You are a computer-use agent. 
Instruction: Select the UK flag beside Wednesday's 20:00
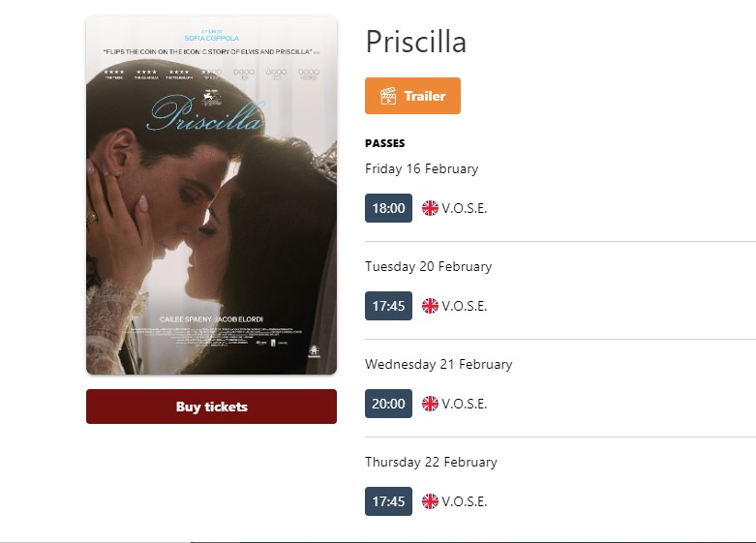coord(430,404)
